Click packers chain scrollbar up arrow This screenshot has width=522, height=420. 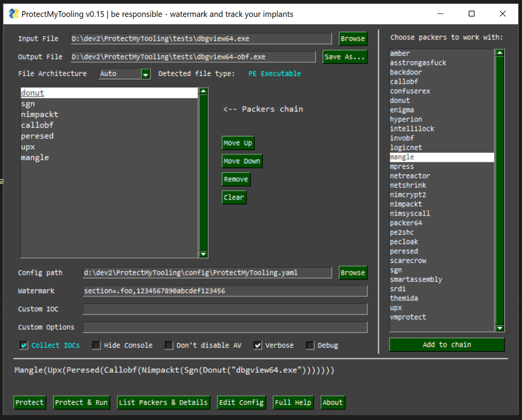tap(203, 91)
